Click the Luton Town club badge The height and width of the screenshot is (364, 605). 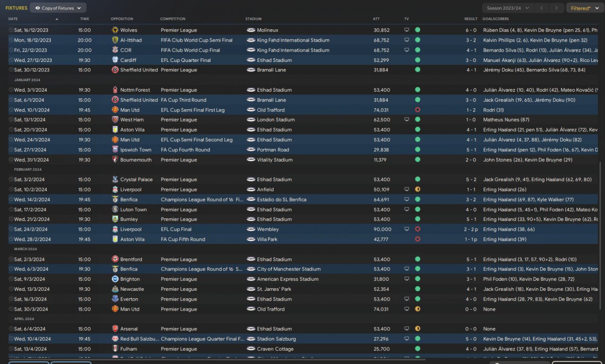115,209
